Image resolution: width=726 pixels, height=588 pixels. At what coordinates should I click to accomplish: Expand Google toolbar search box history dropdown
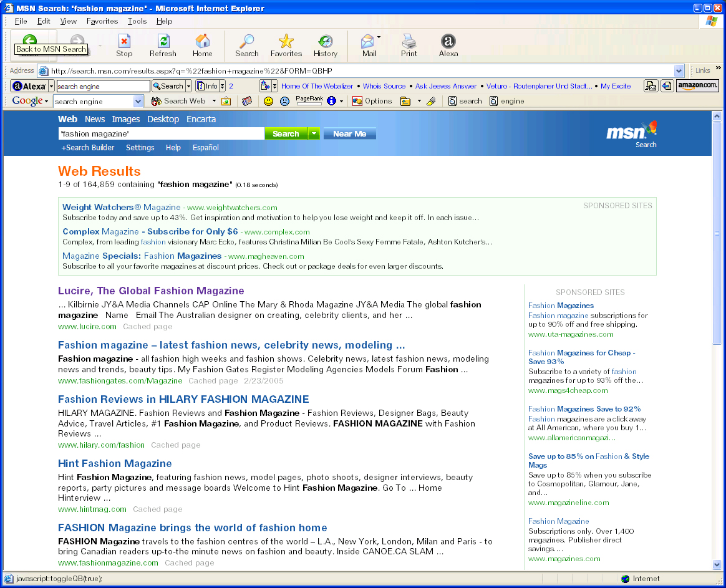pos(138,102)
